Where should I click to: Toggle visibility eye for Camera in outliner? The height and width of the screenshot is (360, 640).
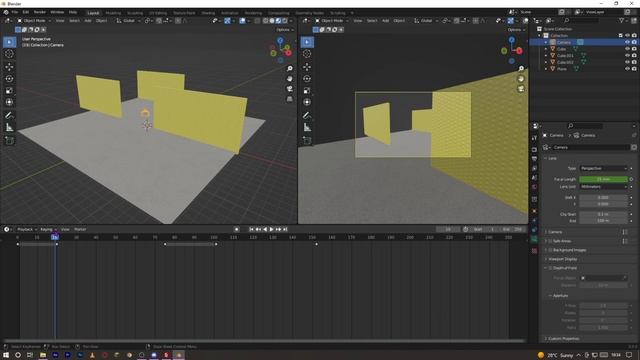click(627, 42)
